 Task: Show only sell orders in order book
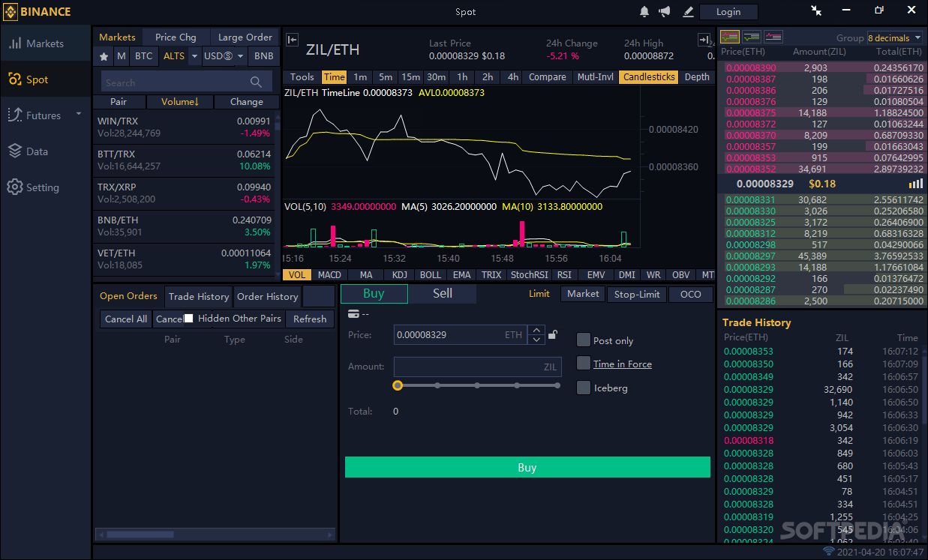773,37
